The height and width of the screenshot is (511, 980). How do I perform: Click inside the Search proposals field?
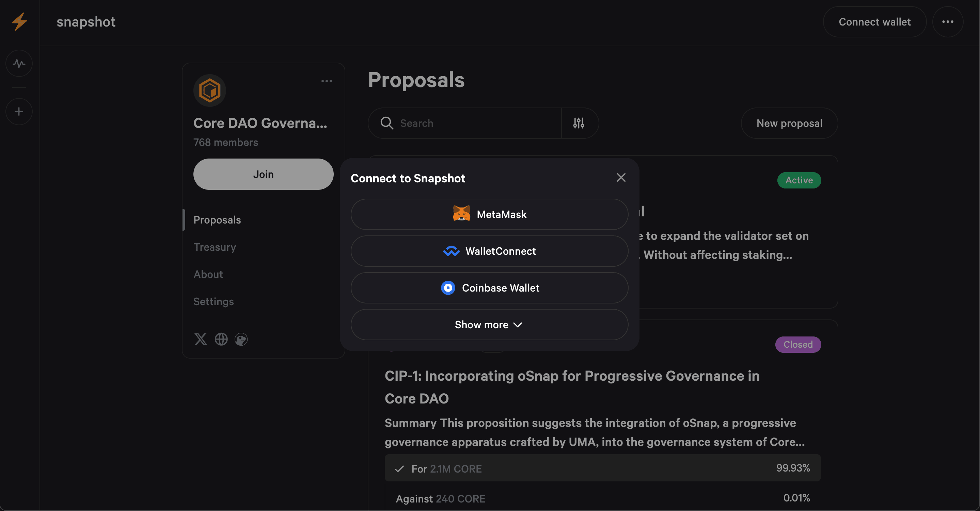pos(457,123)
